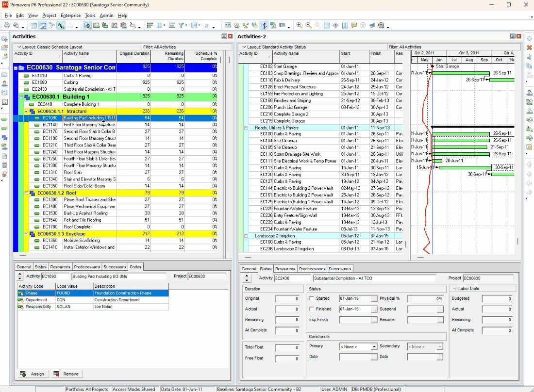Open the Timescale toolbar icon
This screenshot has height=392, width=534.
point(172,26)
